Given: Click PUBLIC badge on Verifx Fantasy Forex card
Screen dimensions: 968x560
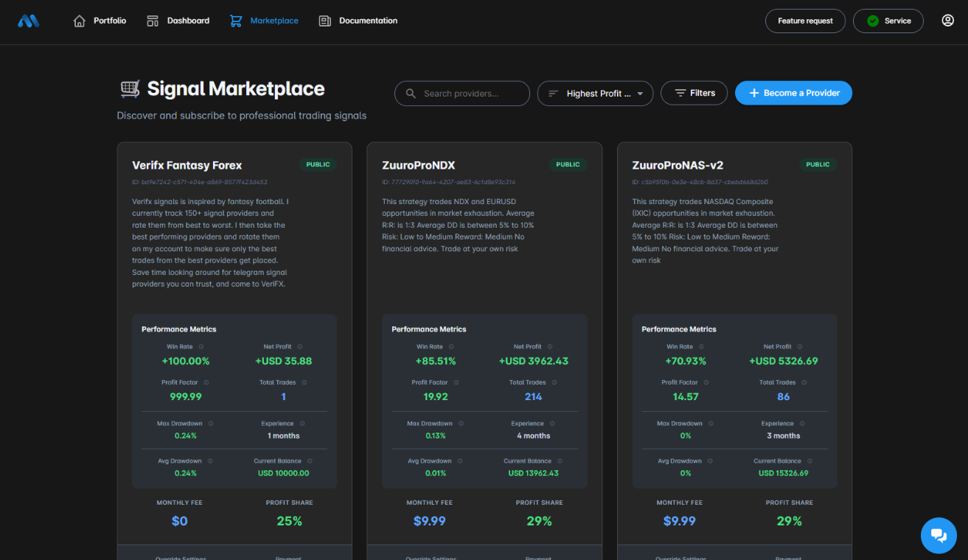Looking at the screenshot, I should pos(318,164).
